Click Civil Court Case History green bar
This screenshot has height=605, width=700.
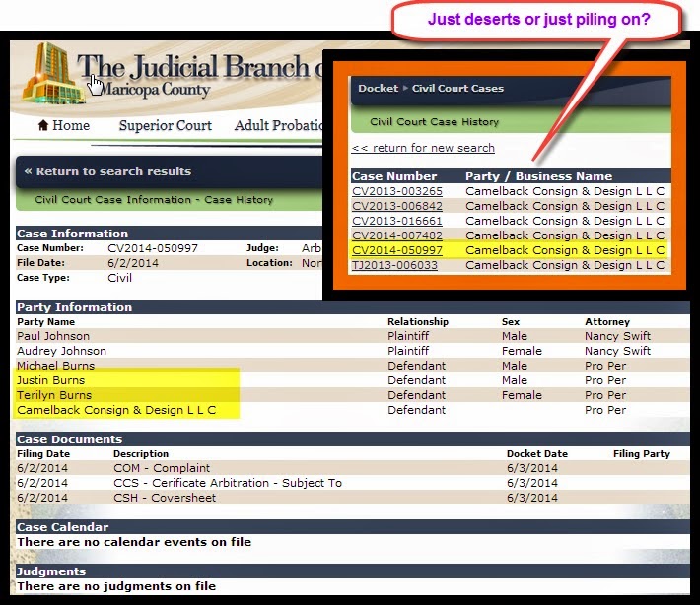[x=511, y=122]
